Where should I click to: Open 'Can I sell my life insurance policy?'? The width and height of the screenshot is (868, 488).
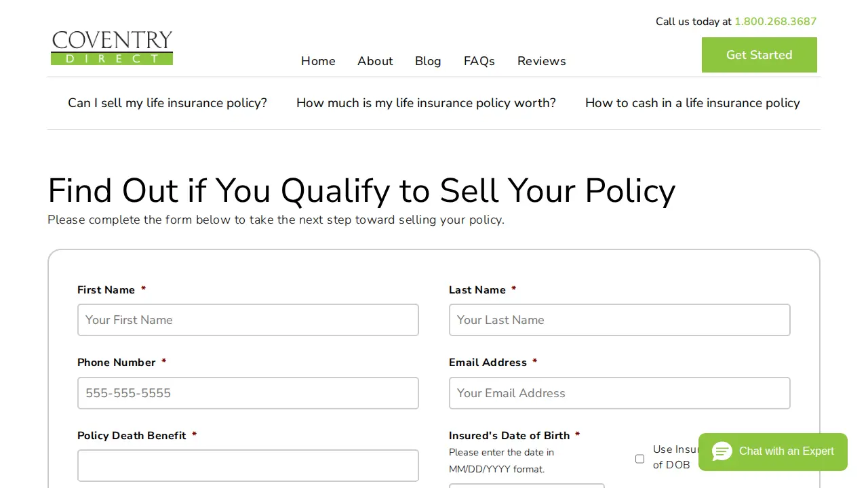167,103
